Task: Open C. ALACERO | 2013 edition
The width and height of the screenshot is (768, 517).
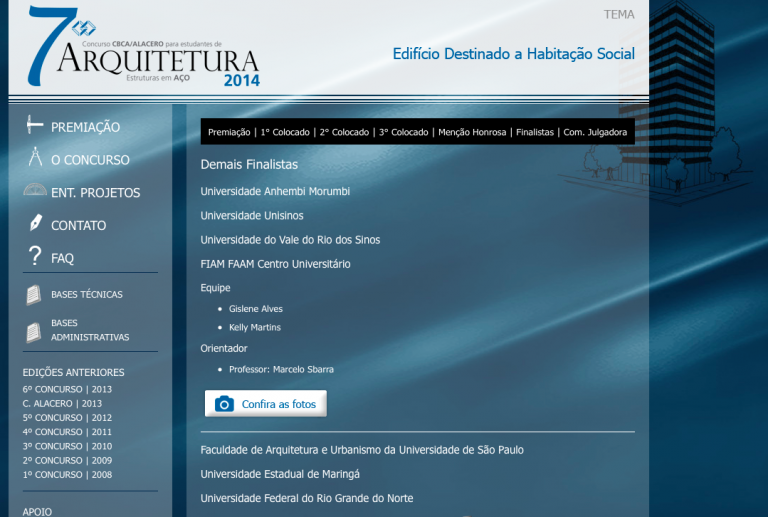Action: click(62, 404)
